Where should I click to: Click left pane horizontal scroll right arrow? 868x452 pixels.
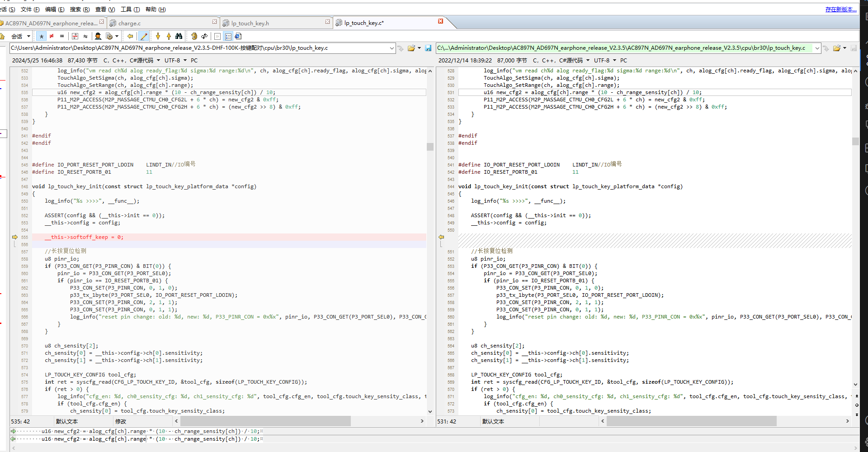[x=422, y=421]
